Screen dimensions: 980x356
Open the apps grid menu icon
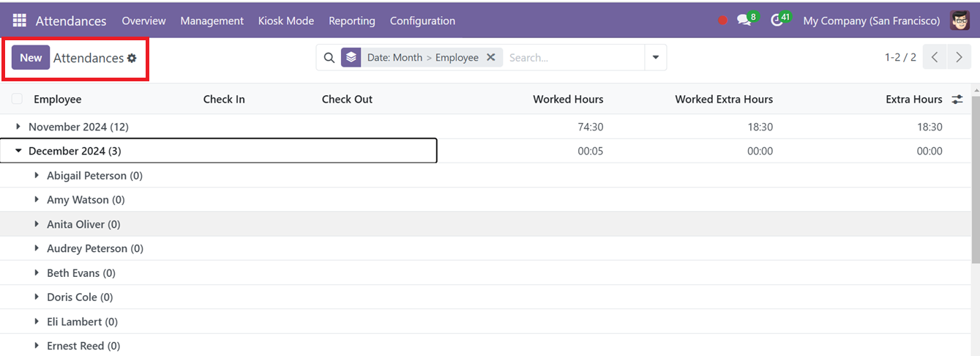tap(19, 21)
